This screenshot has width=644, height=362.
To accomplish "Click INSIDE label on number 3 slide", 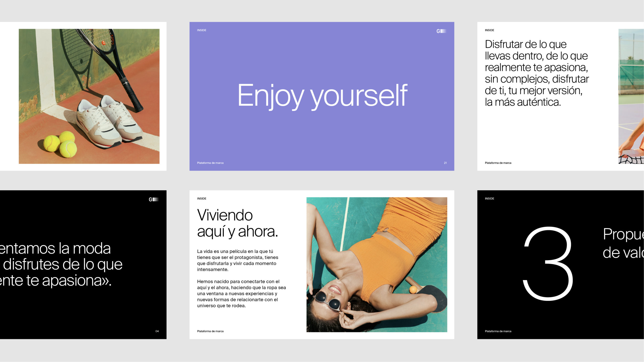I will 489,199.
